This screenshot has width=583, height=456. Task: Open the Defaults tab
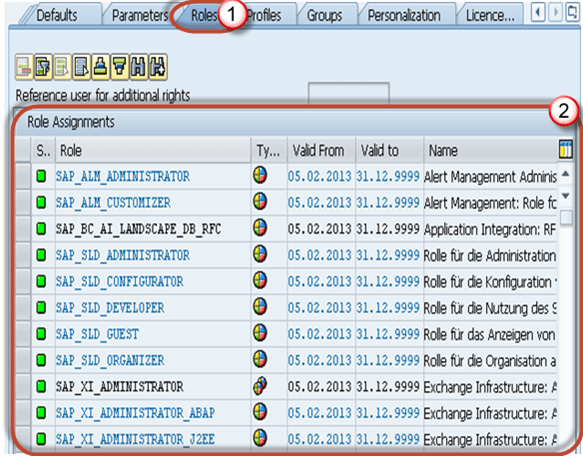[x=57, y=15]
